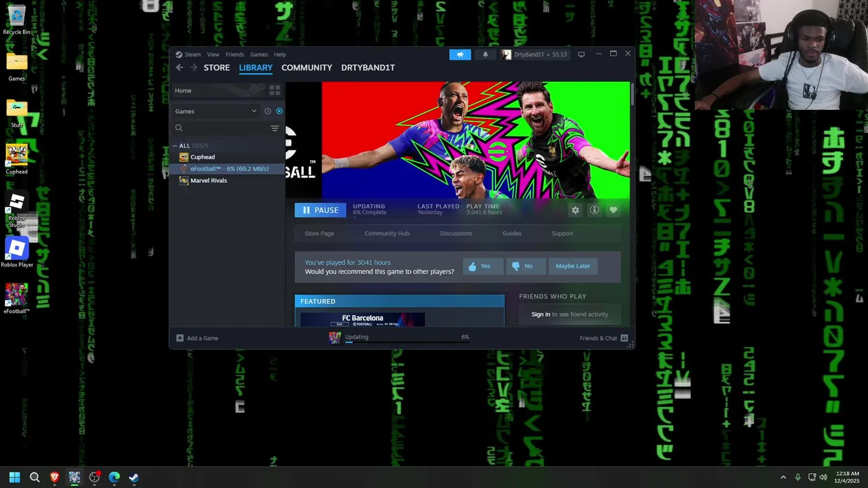Screen dimensions: 868x488
Task: Select the Roblox Player desktop shortcut
Action: tap(16, 253)
